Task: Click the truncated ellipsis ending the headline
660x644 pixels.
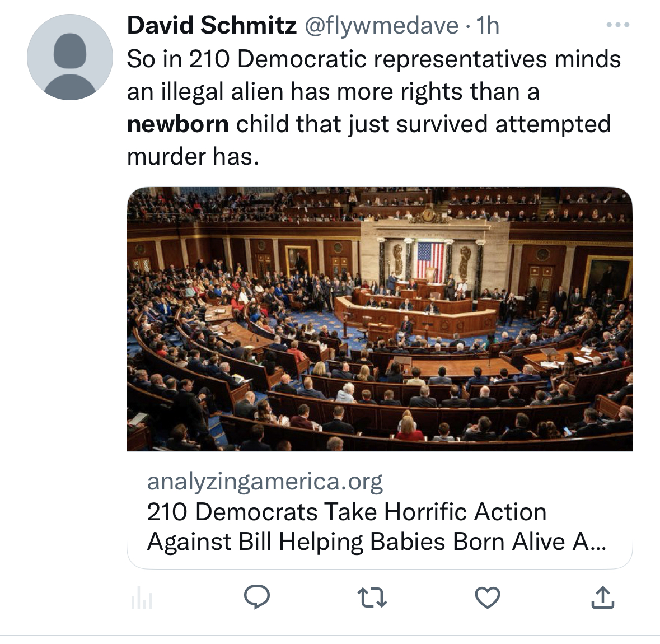Action: click(x=596, y=542)
